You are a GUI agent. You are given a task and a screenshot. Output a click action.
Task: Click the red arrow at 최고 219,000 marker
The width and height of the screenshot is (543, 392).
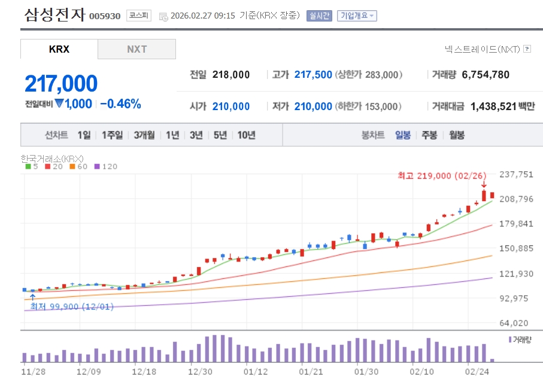(484, 184)
